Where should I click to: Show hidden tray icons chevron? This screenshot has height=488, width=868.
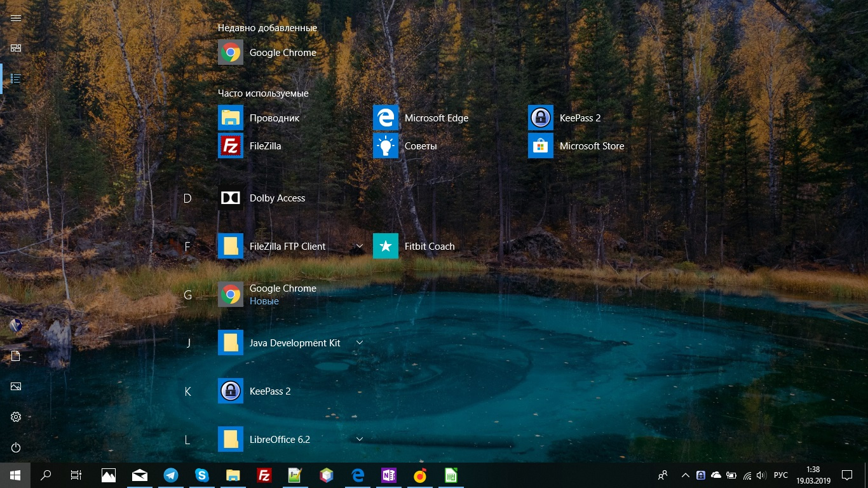pos(685,475)
